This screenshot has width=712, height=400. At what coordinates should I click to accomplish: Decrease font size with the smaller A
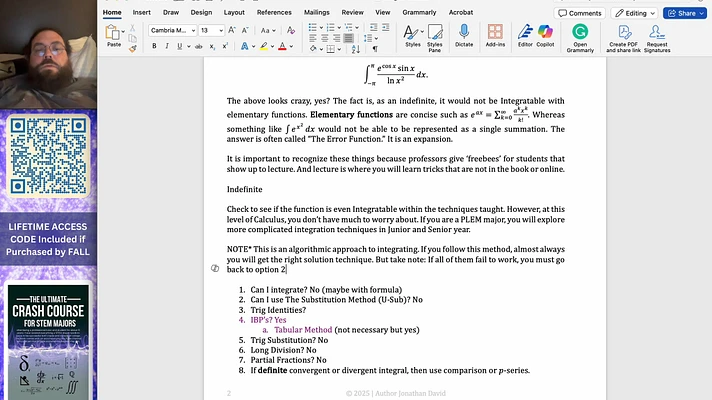click(245, 30)
